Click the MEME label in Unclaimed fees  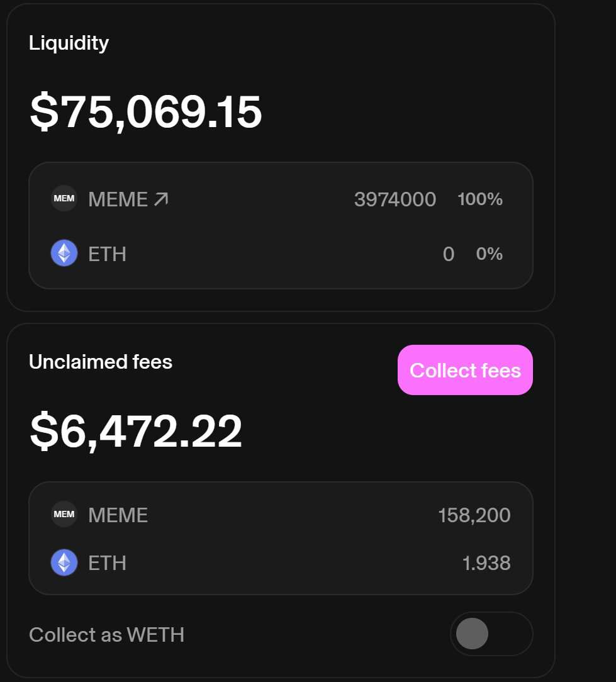118,515
